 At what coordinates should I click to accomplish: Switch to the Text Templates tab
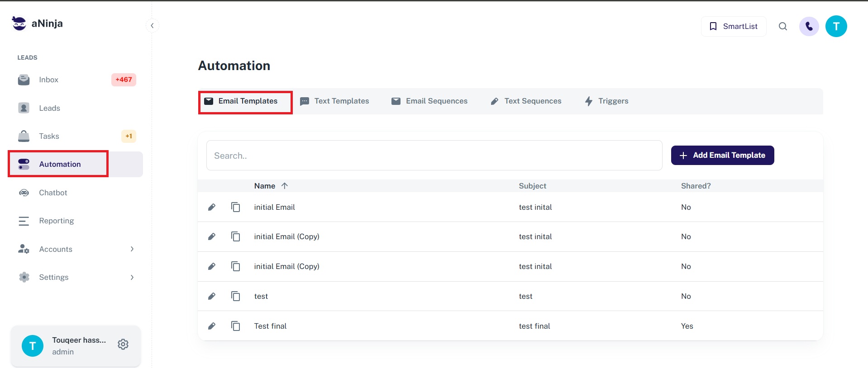click(335, 101)
